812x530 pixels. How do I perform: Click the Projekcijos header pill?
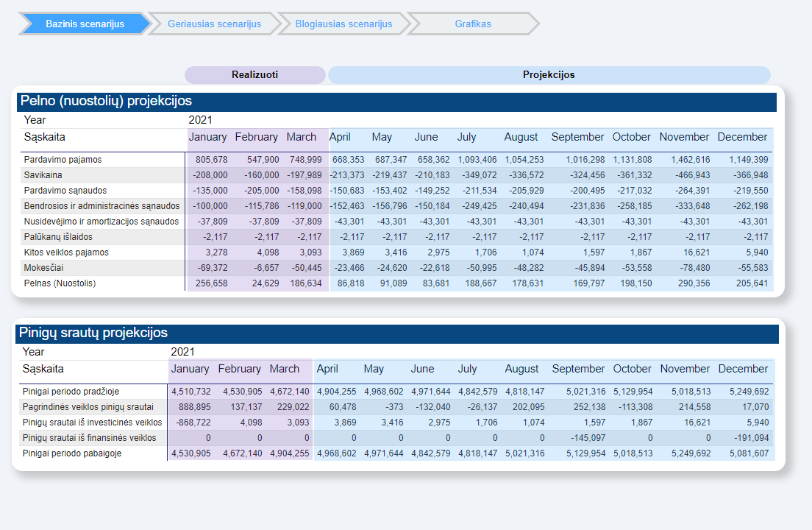pyautogui.click(x=549, y=75)
